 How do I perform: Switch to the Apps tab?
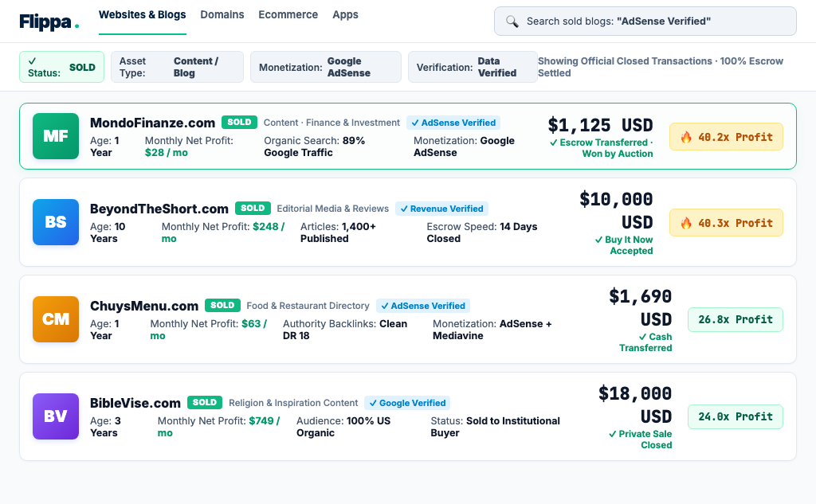coord(346,14)
